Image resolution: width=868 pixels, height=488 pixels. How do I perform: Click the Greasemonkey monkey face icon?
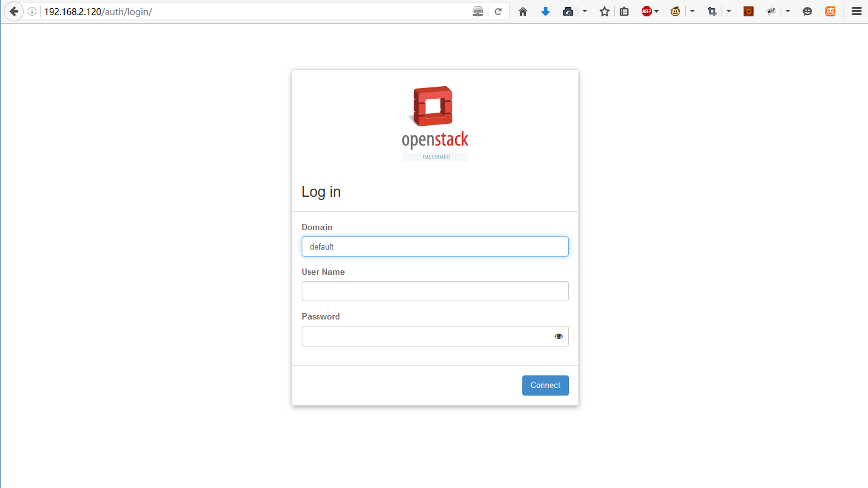(675, 11)
